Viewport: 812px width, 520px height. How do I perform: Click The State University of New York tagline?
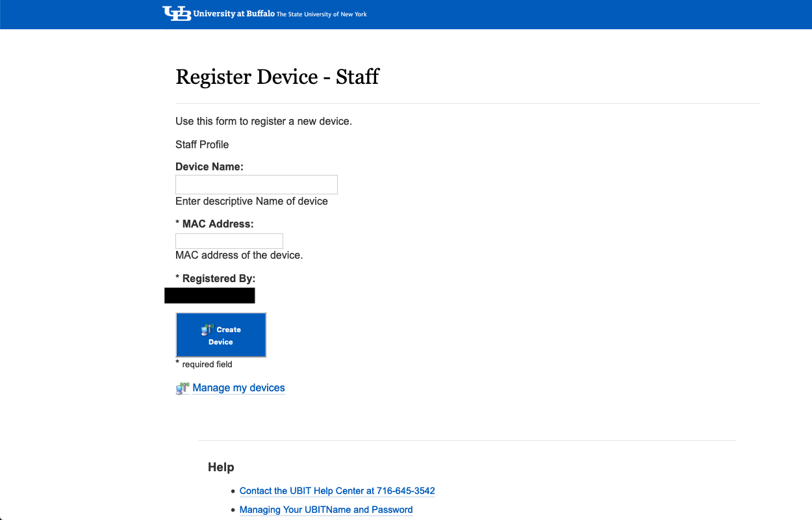pos(322,14)
